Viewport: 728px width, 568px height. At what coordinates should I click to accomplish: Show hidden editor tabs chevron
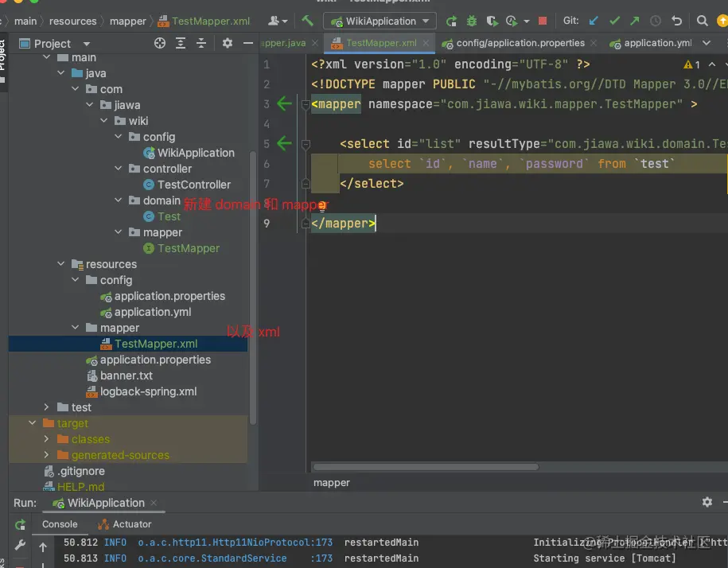tap(707, 43)
